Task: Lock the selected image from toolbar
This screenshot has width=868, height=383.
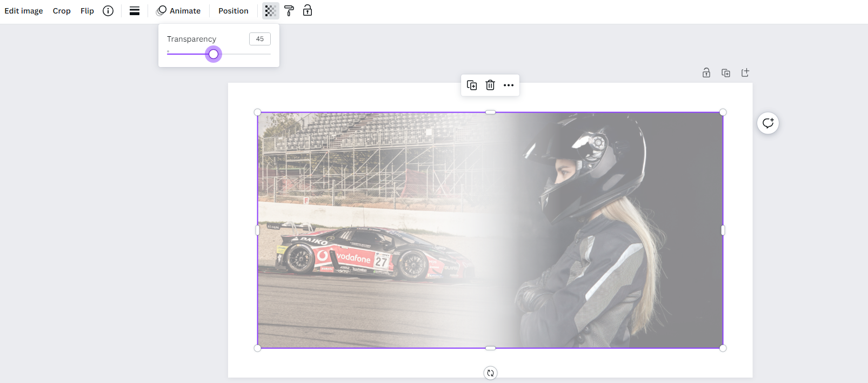Action: 308,10
